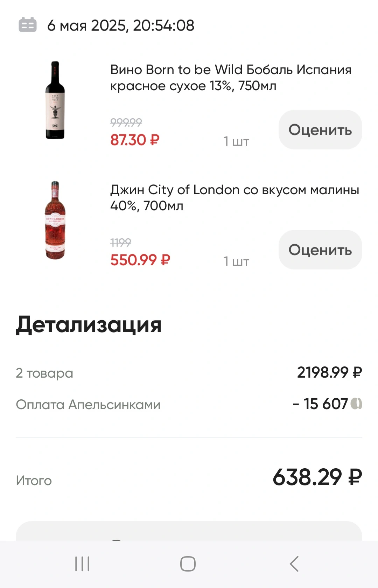Tap the calendar icon beside the date

[x=28, y=25]
